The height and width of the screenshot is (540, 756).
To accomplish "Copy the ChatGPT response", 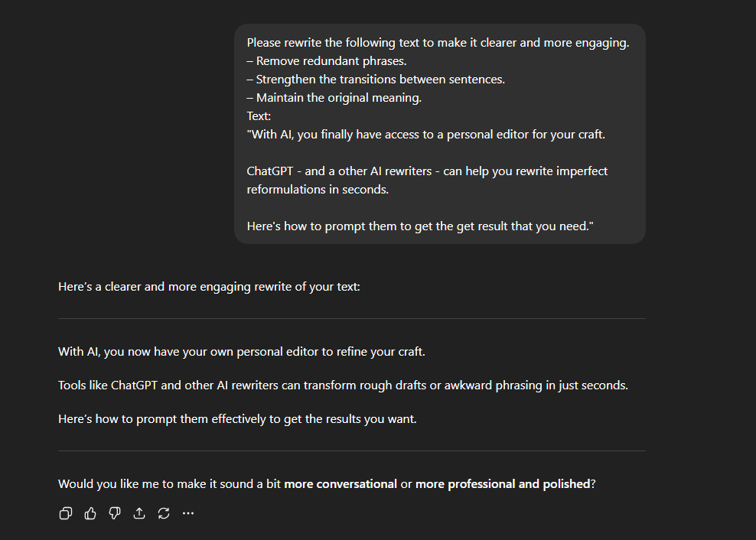I will point(66,513).
